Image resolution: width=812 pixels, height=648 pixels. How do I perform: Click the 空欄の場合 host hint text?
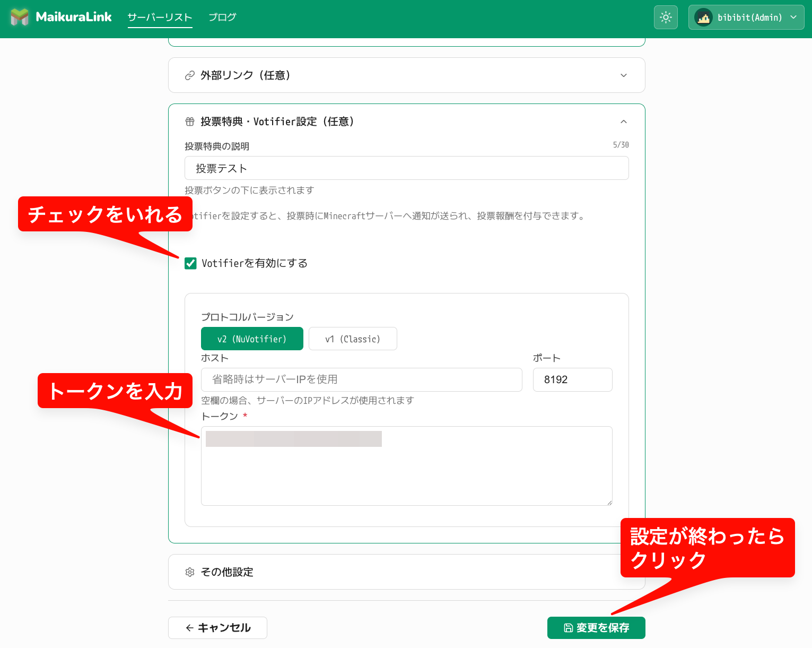308,400
